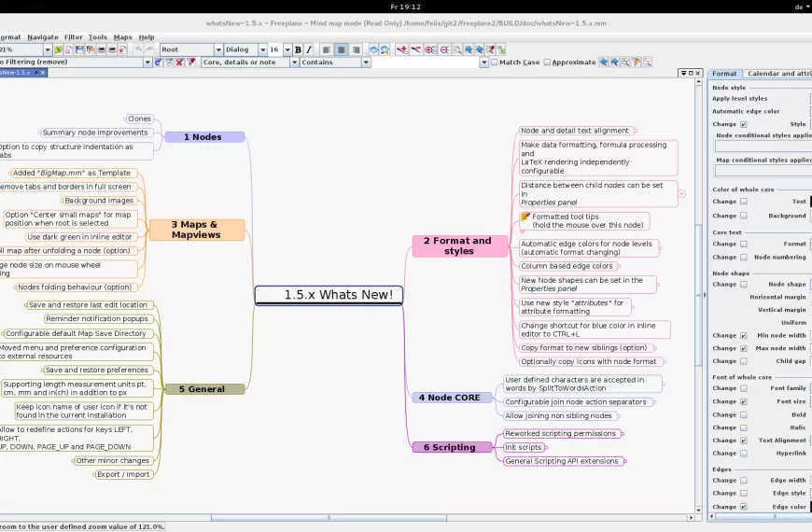Click the Undo arrow icon
This screenshot has width=812, height=532.
pyautogui.click(x=138, y=49)
